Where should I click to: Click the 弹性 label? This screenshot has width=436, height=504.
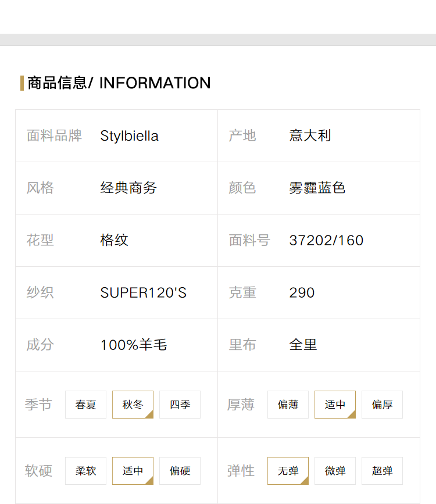[241, 471]
